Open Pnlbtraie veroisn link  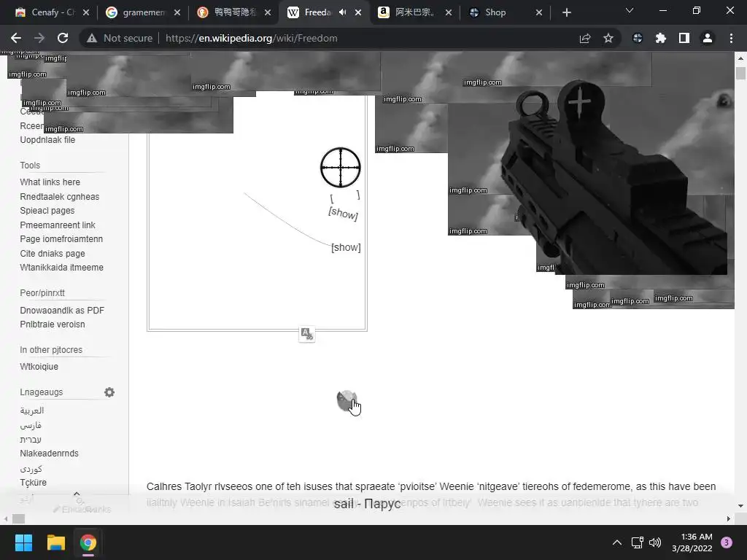(53, 324)
